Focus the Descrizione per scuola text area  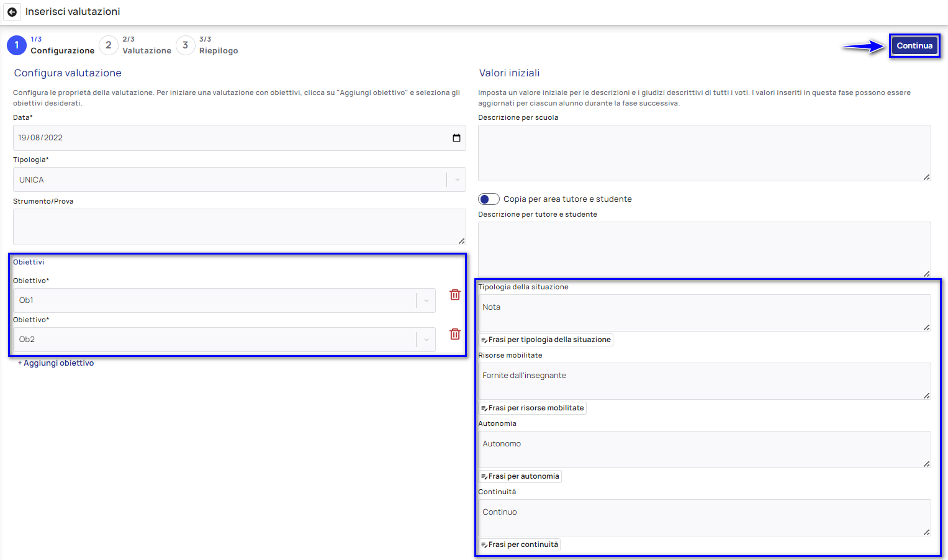(x=705, y=153)
